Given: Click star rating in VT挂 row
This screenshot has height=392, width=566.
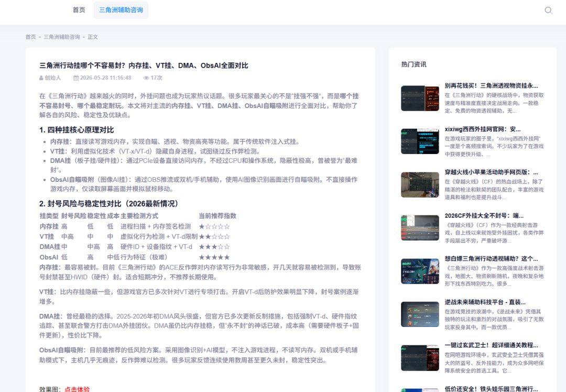Looking at the screenshot, I should 214,236.
